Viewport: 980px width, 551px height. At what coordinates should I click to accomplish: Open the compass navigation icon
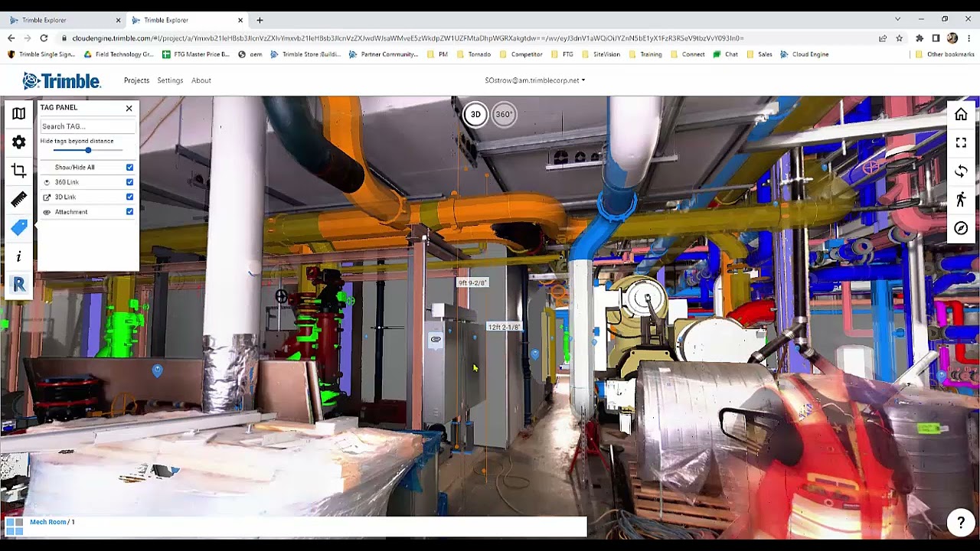pyautogui.click(x=961, y=228)
